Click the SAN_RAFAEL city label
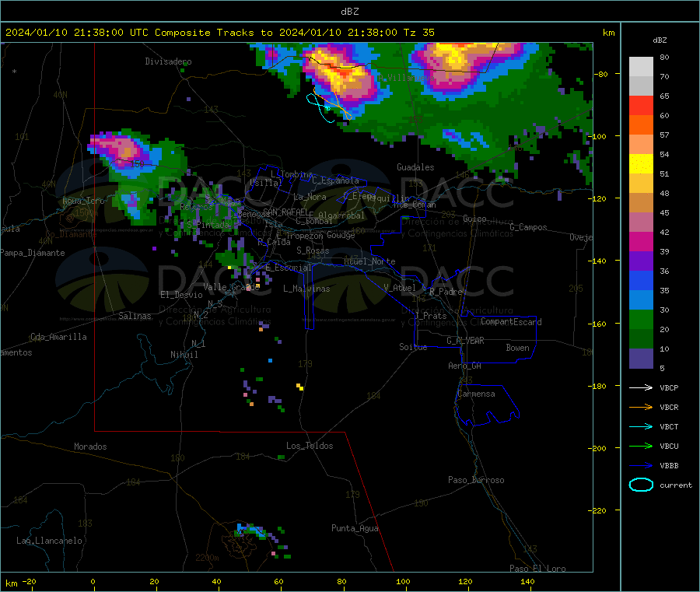Image resolution: width=700 pixels, height=592 pixels. tap(285, 212)
